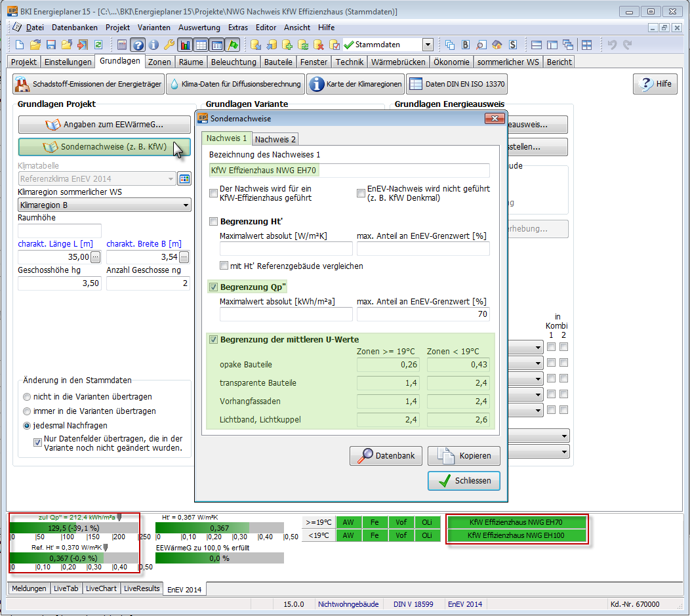Select the 'jedesmal Nachfragen' radio button
The width and height of the screenshot is (690, 616).
pyautogui.click(x=27, y=426)
